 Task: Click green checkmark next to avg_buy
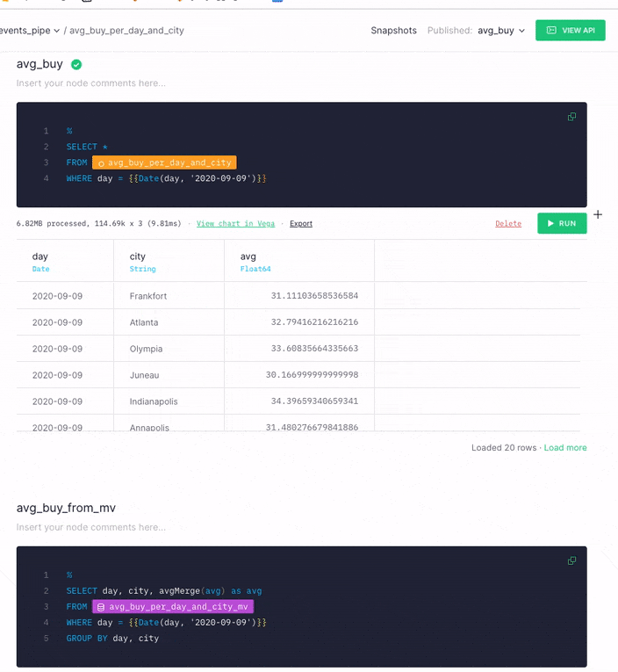[x=76, y=65]
